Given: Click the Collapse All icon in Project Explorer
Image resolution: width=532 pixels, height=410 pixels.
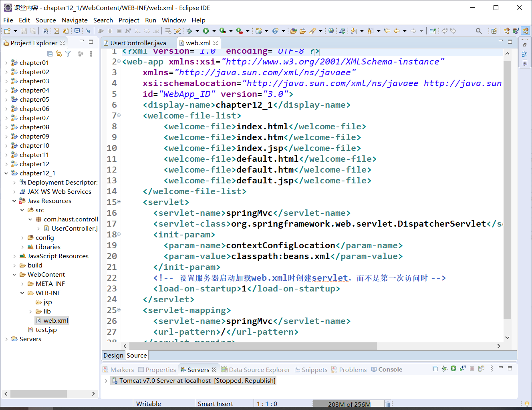Looking at the screenshot, I should (x=50, y=54).
